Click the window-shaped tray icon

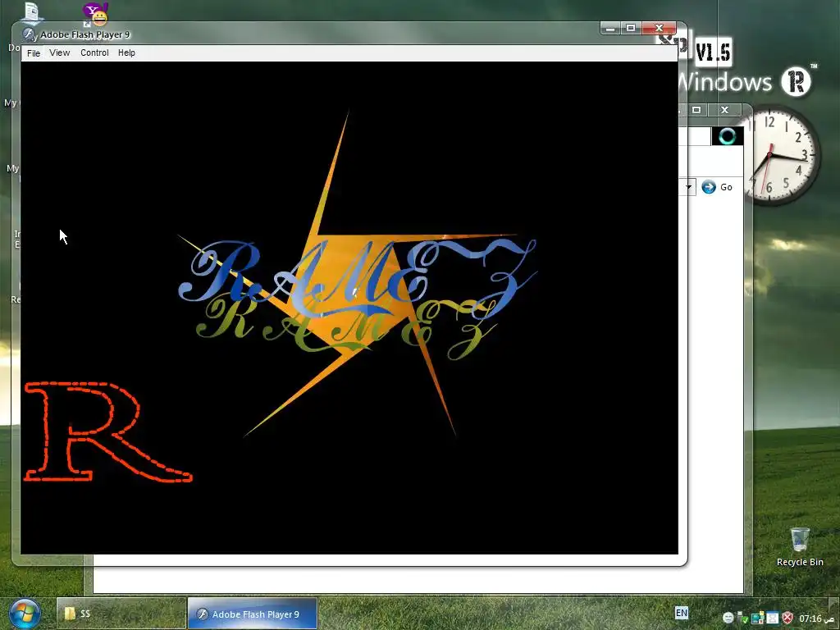[x=772, y=619]
